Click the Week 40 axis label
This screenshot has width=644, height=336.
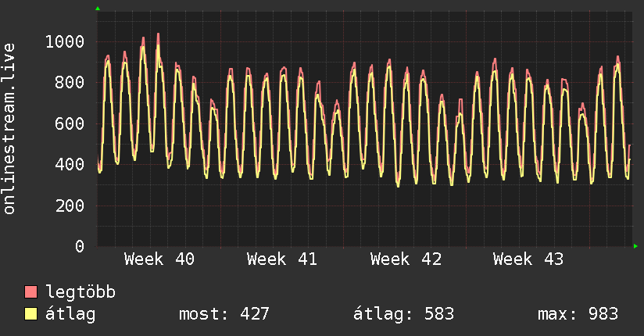(159, 259)
